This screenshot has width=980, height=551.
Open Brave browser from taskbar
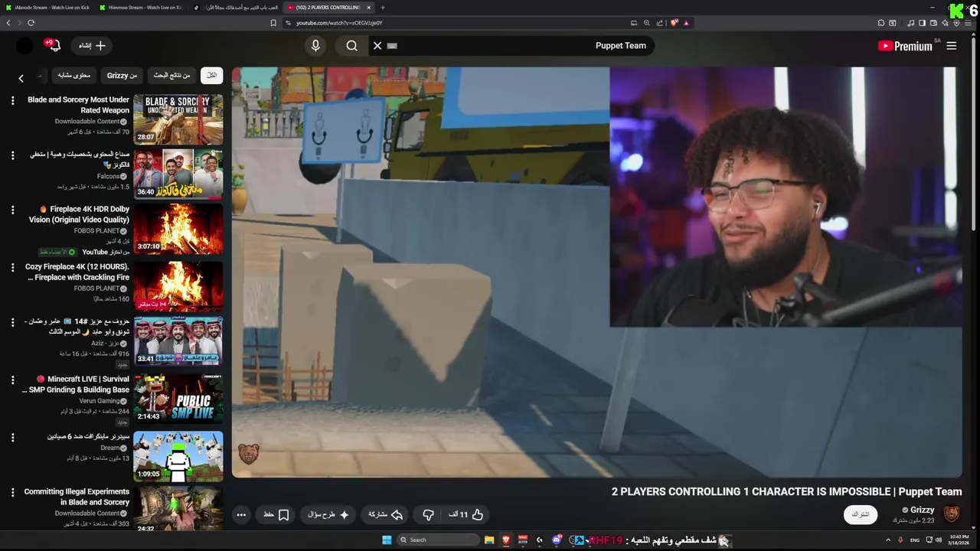click(506, 540)
